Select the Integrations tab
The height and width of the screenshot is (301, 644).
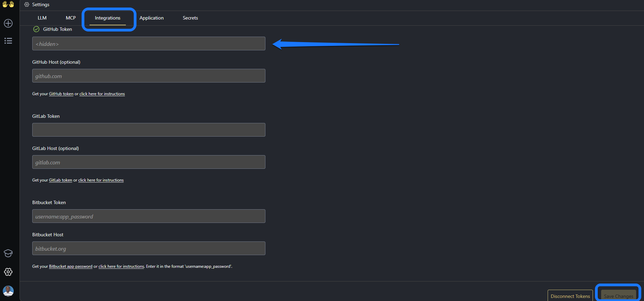click(x=108, y=18)
